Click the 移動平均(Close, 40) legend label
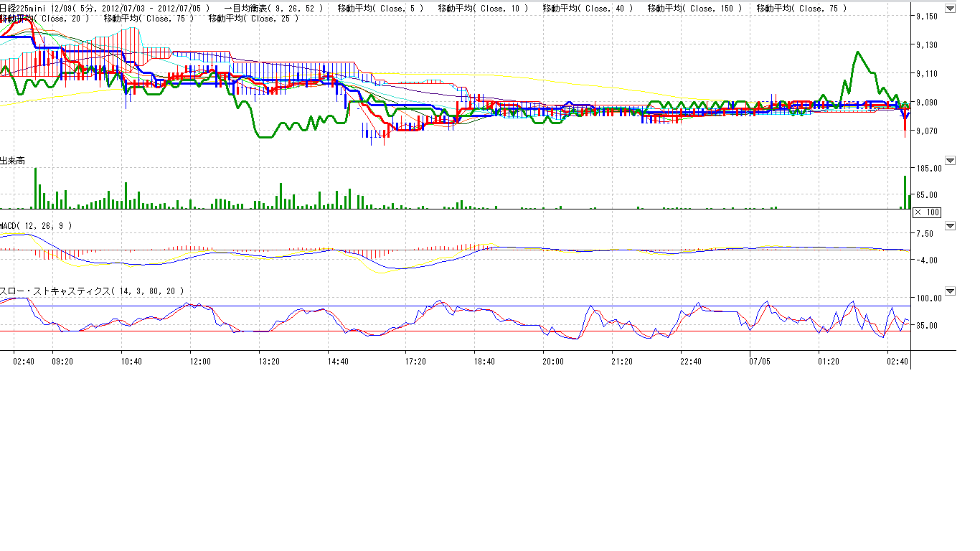 tap(588, 9)
